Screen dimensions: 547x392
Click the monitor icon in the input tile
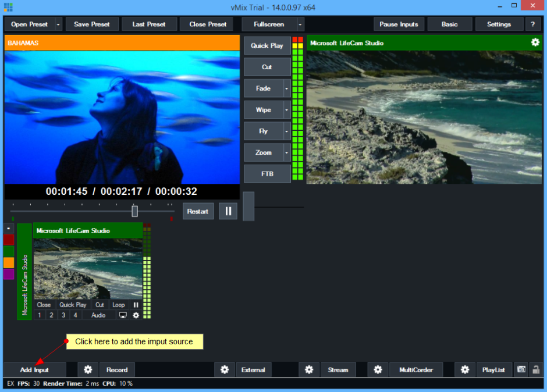tap(123, 315)
